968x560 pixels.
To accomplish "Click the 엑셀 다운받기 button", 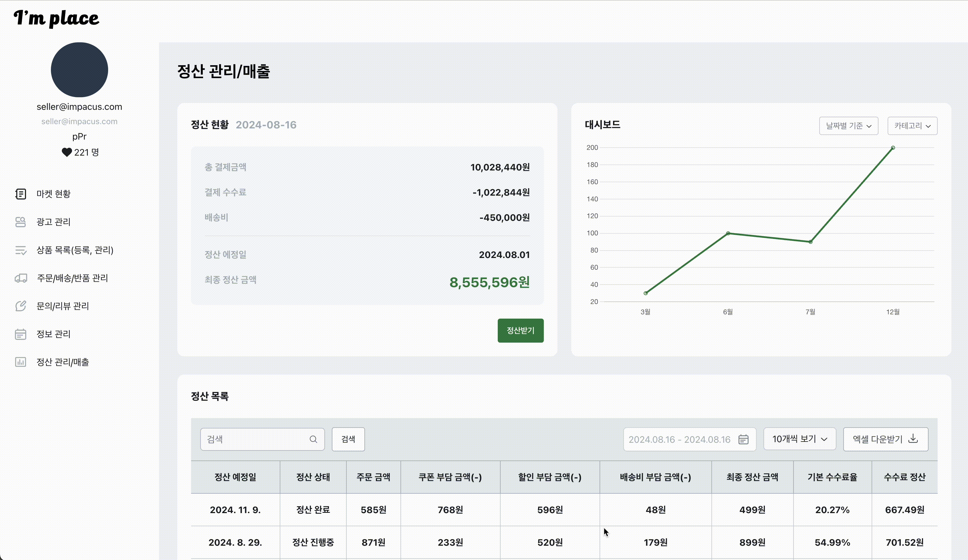I will 885,439.
